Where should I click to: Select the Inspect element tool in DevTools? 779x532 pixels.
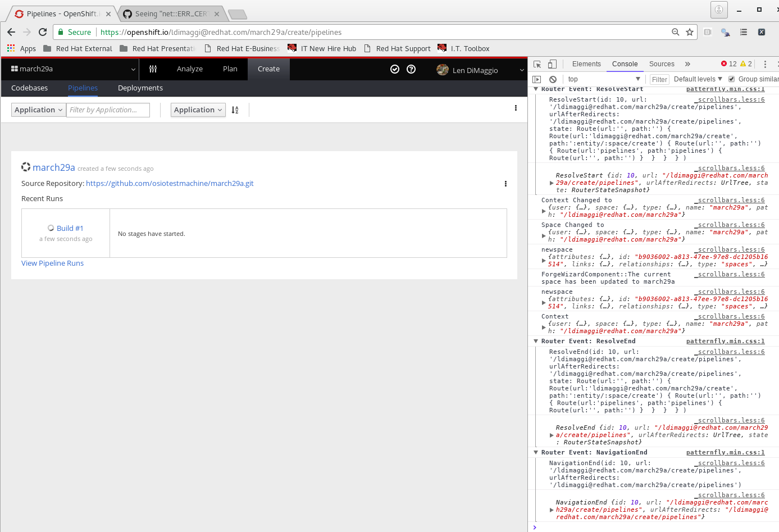click(536, 63)
